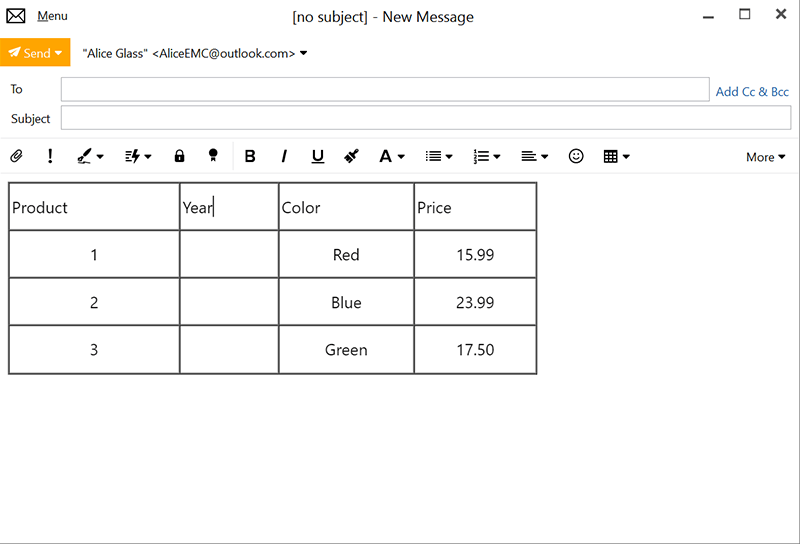Attach a file with the paperclip icon
This screenshot has width=800, height=544.
[16, 156]
